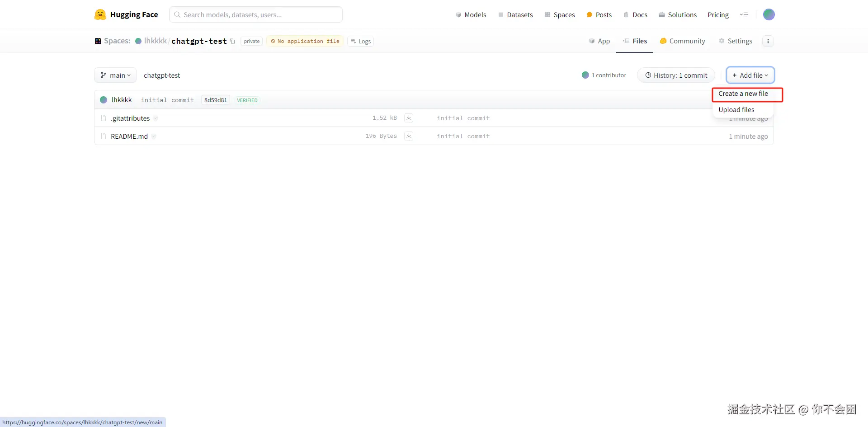
Task: Open the Logs panel
Action: (361, 41)
